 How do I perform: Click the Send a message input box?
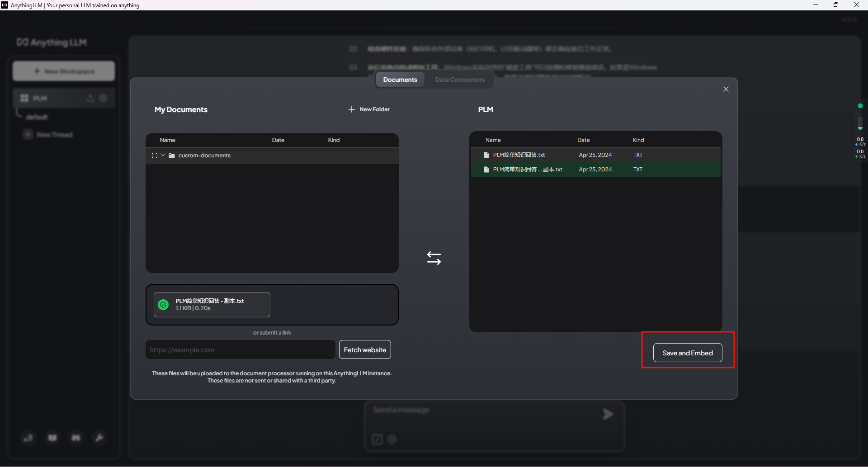pos(484,410)
